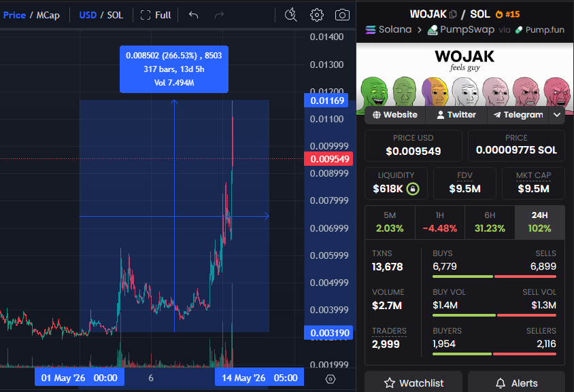Click the PumpSwap exchange link
This screenshot has width=574, height=392.
pyautogui.click(x=461, y=30)
